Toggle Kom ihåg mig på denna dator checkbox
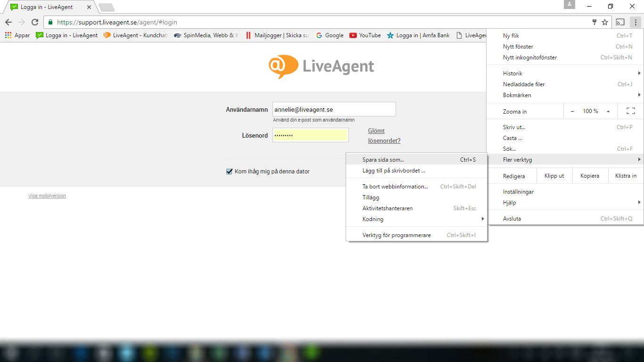This screenshot has height=362, width=644. 230,172
